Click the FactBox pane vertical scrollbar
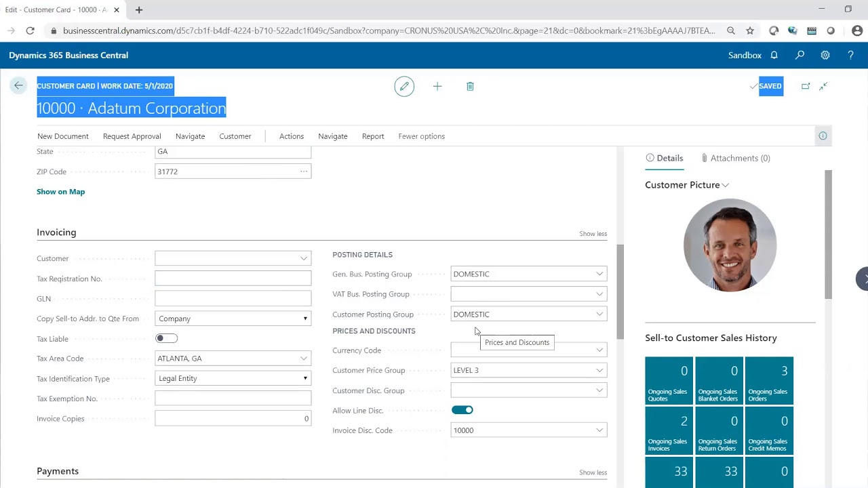Viewport: 868px width, 488px height. pos(828,234)
